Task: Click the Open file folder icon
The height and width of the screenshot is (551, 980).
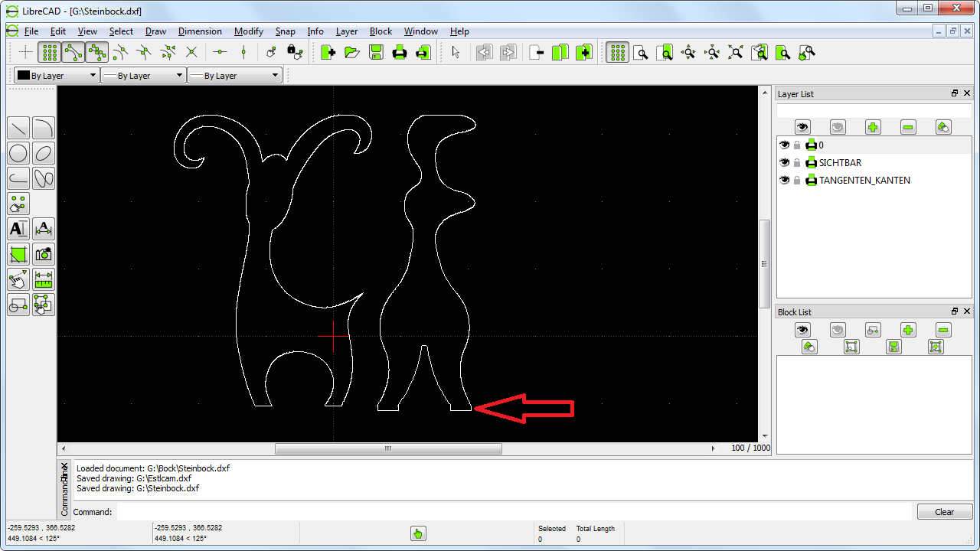Action: [x=352, y=52]
